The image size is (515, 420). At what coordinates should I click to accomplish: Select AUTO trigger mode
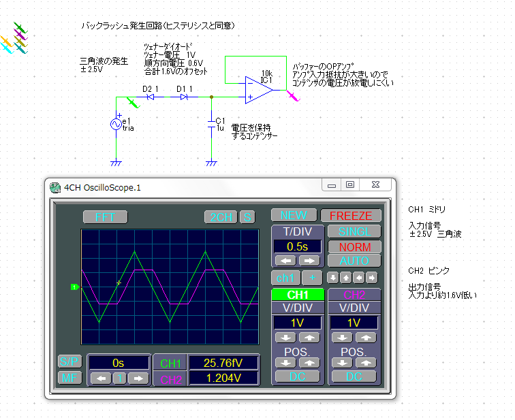coord(354,261)
